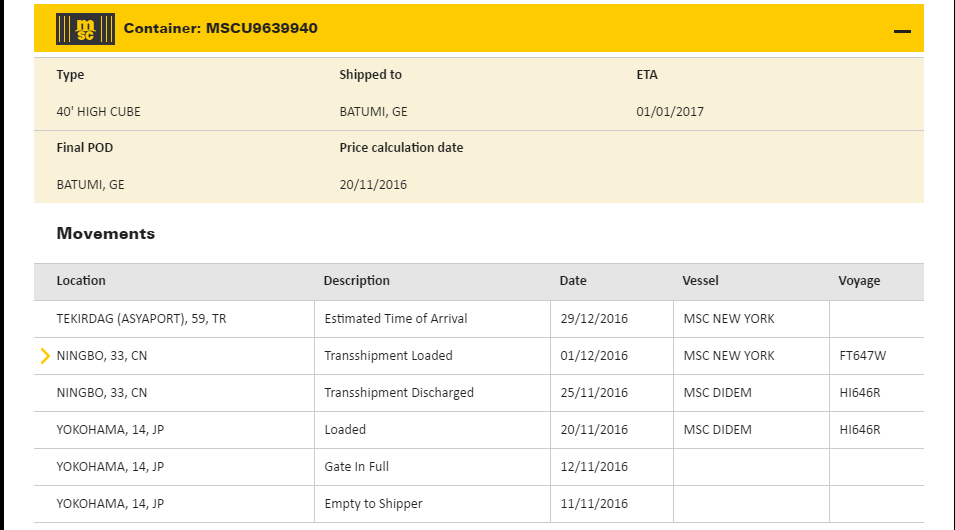This screenshot has height=530, width=955.
Task: Click the ETA value 01/01/2017
Action: [x=670, y=112]
